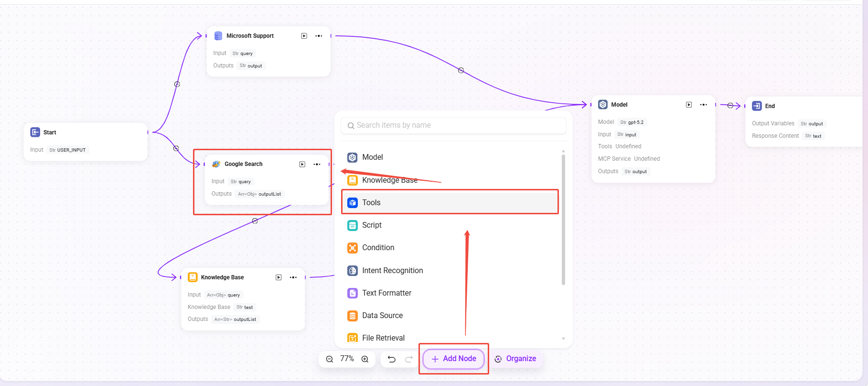Click Add Node button
Viewport: 868px width, 386px height.
click(453, 359)
